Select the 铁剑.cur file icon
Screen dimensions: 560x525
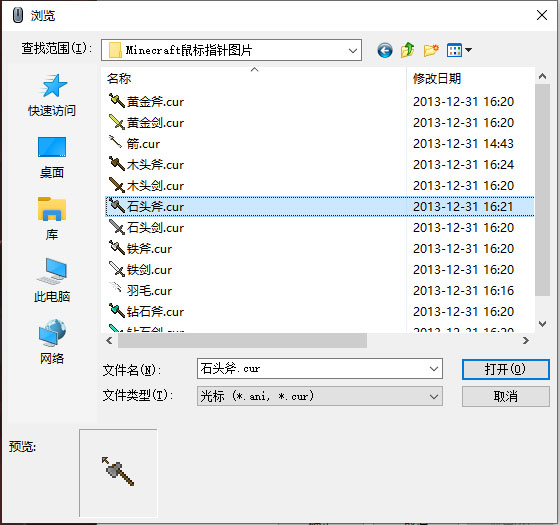coord(116,269)
